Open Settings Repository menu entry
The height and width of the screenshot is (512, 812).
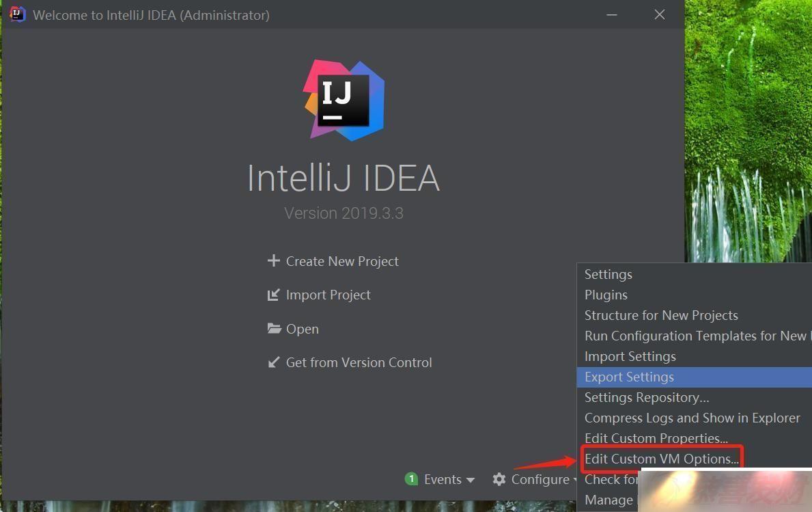tap(695, 397)
